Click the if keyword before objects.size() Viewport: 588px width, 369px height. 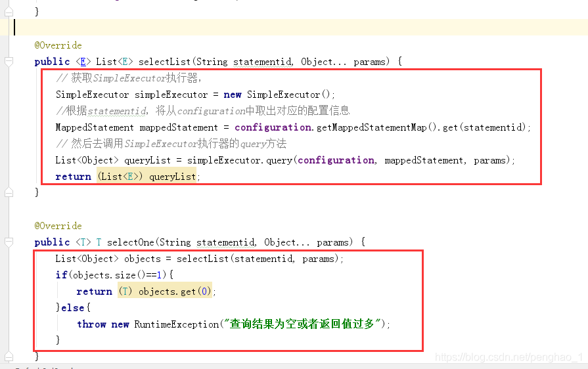(x=61, y=275)
